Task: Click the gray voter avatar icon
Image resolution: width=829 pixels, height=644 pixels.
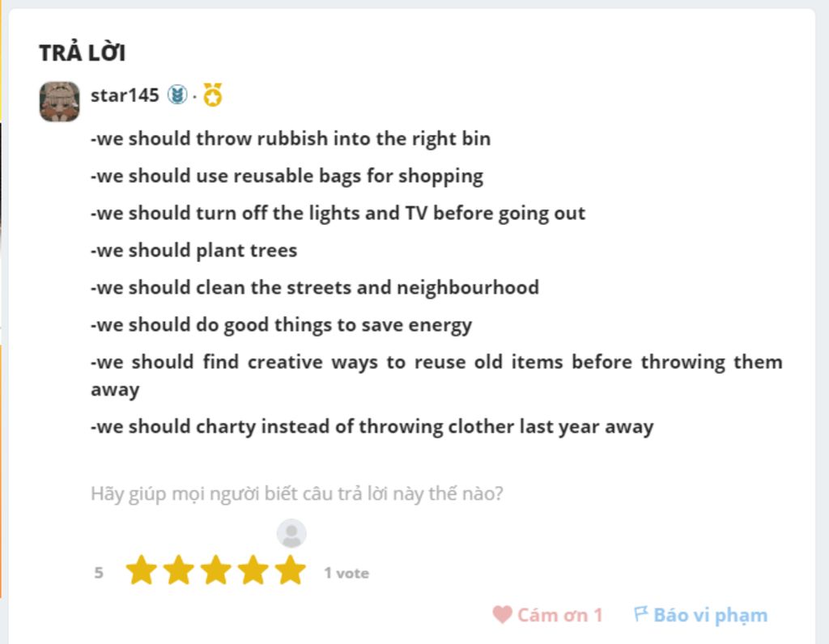Action: tap(291, 534)
